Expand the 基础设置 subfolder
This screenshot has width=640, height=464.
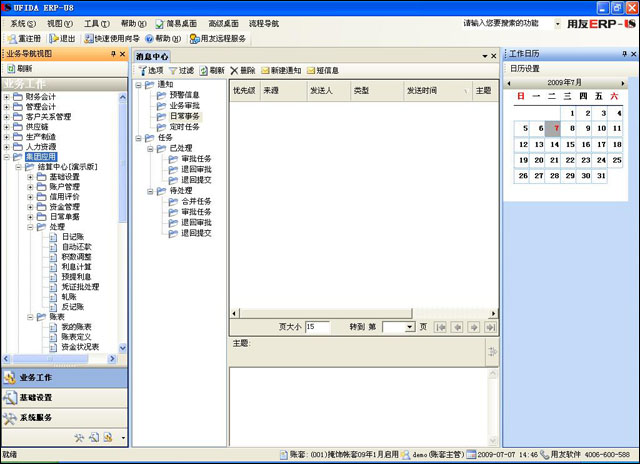click(30, 177)
